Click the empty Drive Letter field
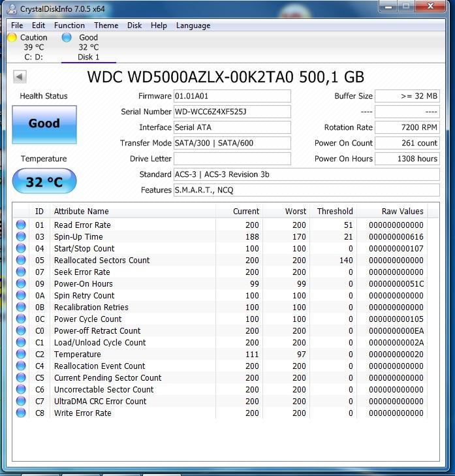The width and height of the screenshot is (455, 476). pos(232,159)
